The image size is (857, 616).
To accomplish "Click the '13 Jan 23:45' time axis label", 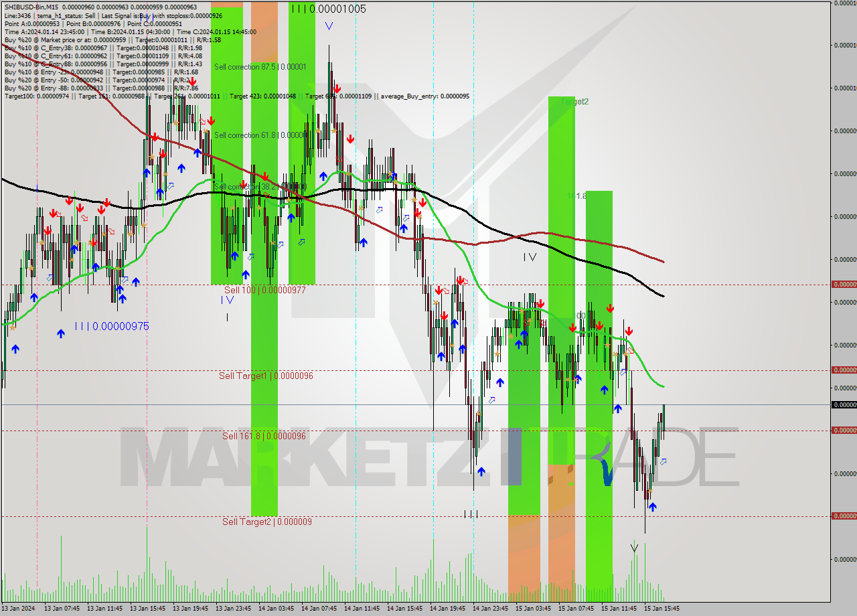I will pyautogui.click(x=233, y=609).
